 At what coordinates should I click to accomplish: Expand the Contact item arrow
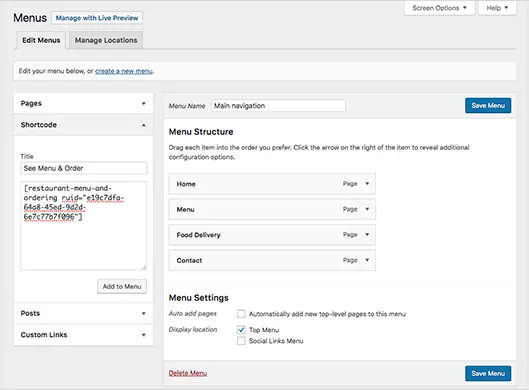coord(367,260)
